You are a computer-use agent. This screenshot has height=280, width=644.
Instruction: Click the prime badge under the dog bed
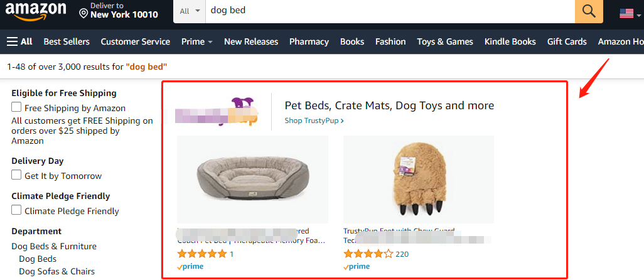(190, 266)
